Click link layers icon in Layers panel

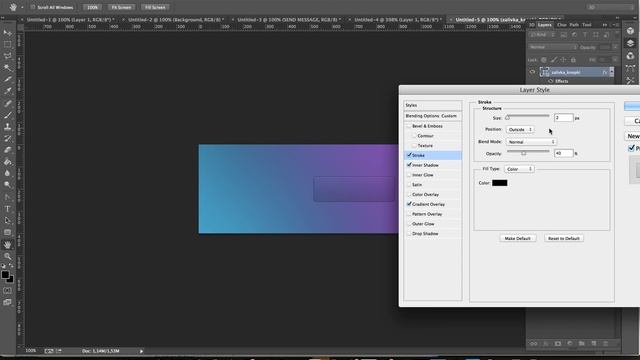(533, 344)
